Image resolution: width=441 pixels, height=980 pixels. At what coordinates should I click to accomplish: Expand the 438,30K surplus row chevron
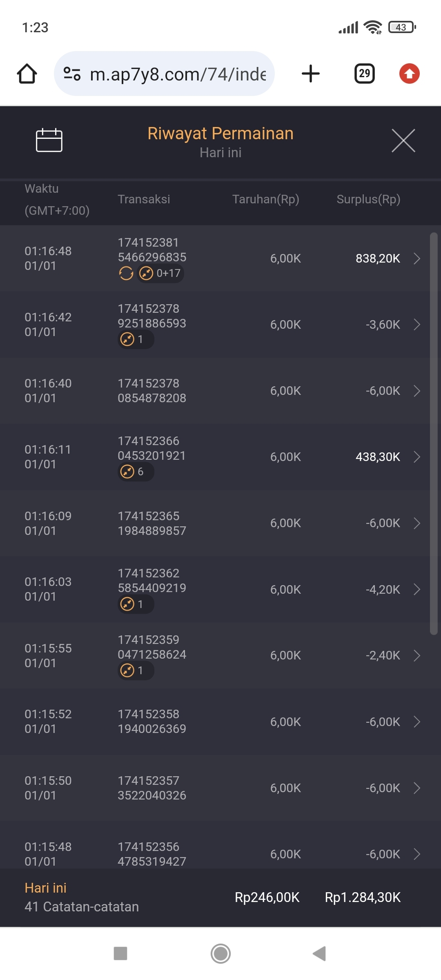point(416,457)
